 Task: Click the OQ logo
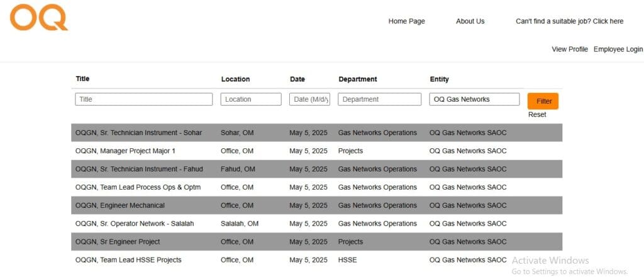tap(39, 17)
